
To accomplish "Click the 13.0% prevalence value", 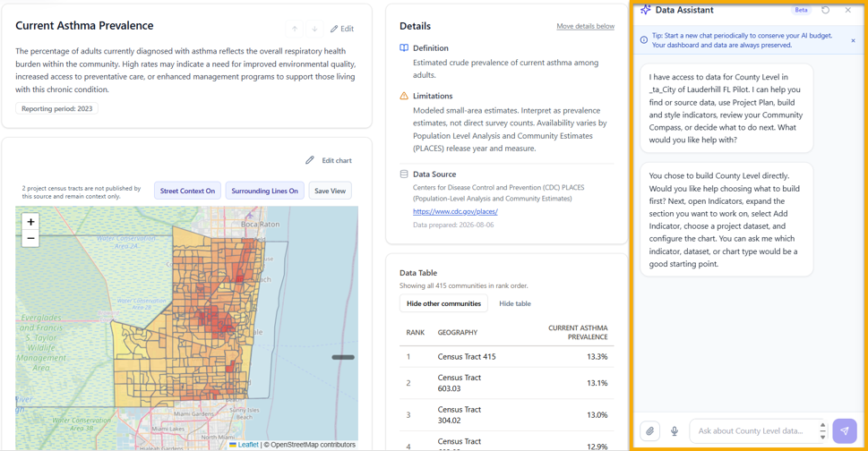I will 597,415.
